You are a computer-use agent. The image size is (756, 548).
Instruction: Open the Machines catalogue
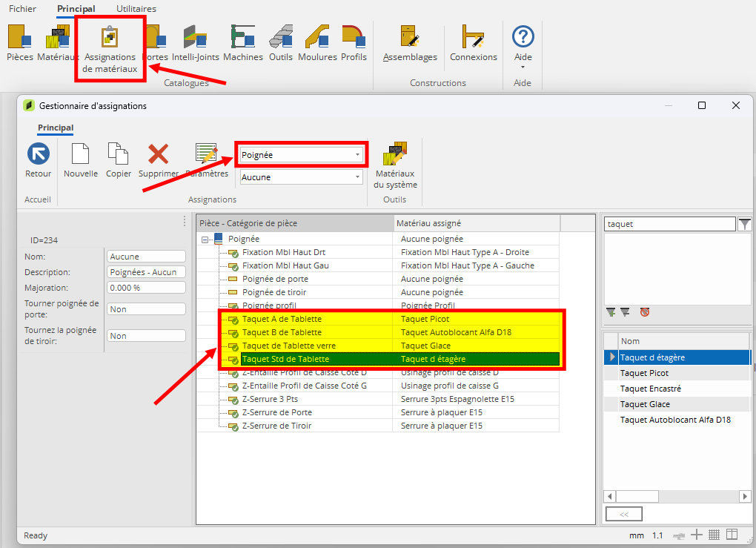pos(242,42)
